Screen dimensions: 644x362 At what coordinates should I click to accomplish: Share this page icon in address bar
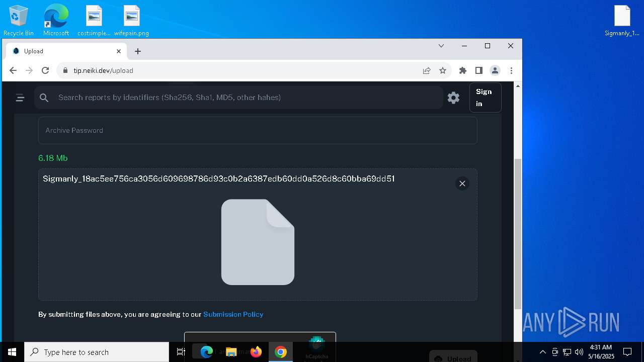[427, 70]
